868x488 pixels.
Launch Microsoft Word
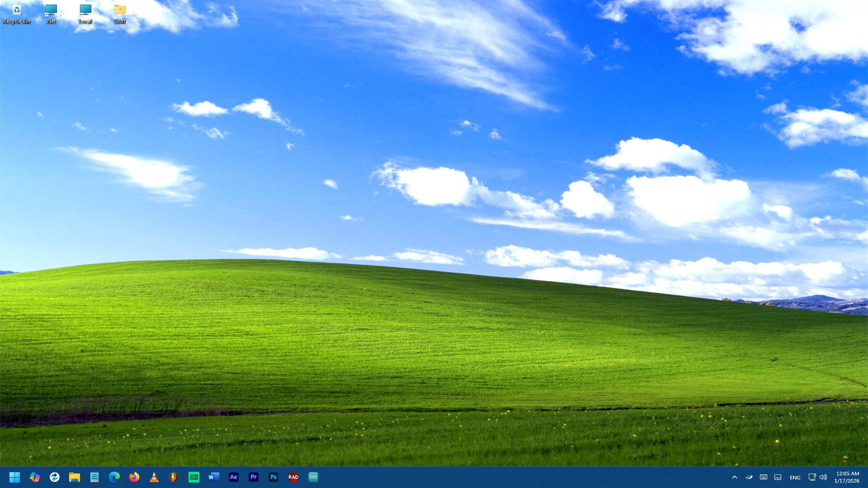click(214, 477)
